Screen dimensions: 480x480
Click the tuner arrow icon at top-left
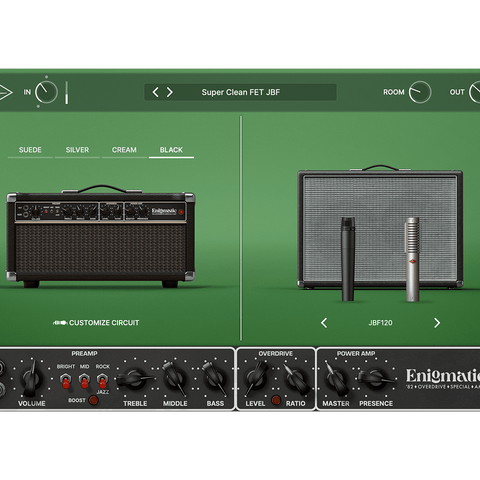(x=6, y=92)
